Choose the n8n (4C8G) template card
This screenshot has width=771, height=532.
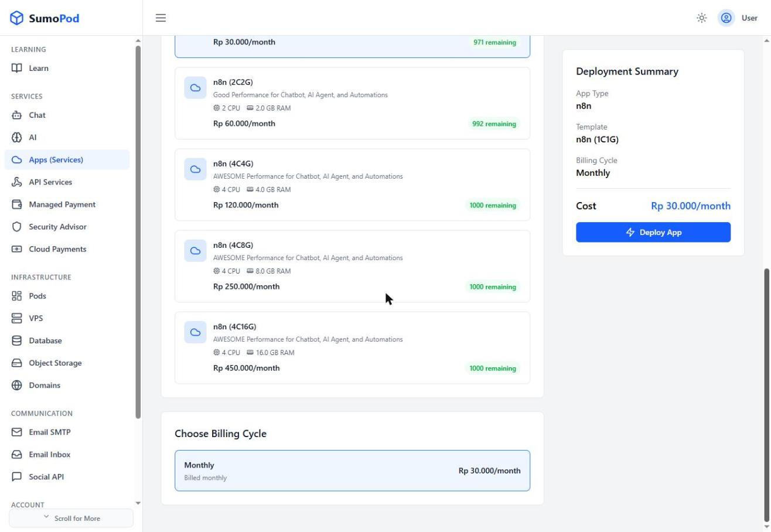pos(352,266)
